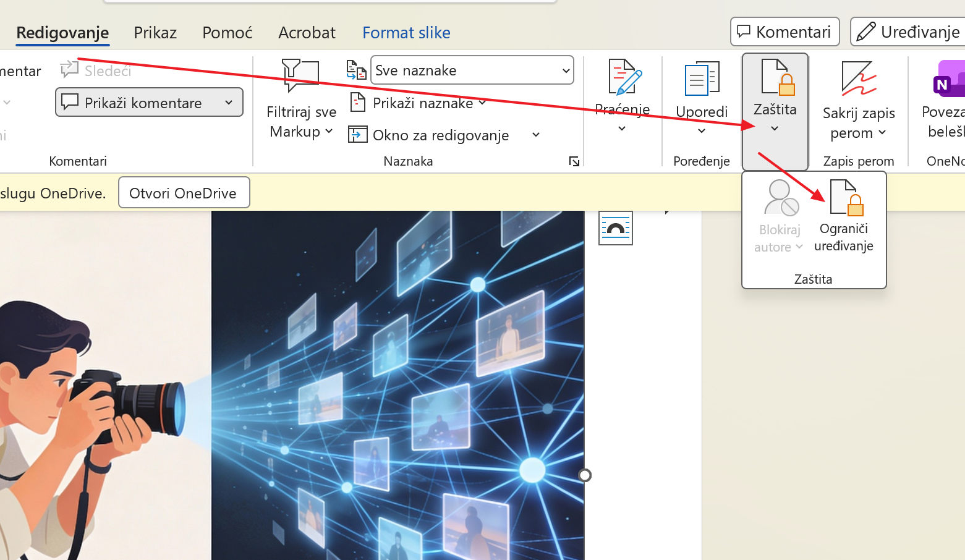Open the Naznaka group dialog launcher
The image size is (965, 560).
click(574, 161)
